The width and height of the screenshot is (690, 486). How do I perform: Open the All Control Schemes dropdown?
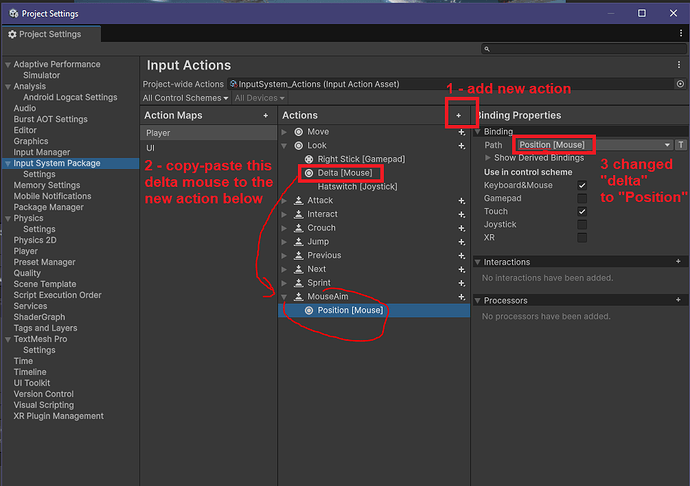click(186, 98)
